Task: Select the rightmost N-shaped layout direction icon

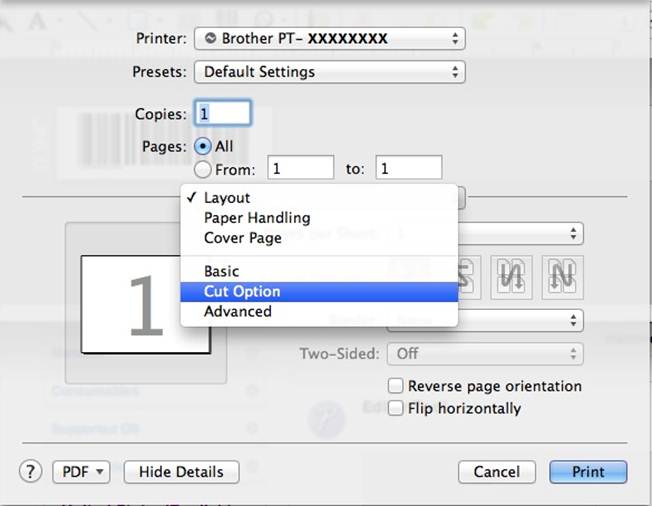Action: tap(565, 275)
